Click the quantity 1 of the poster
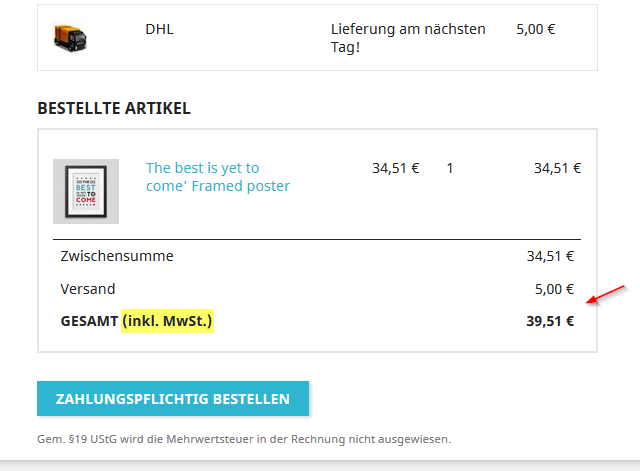The image size is (640, 471). click(x=450, y=168)
